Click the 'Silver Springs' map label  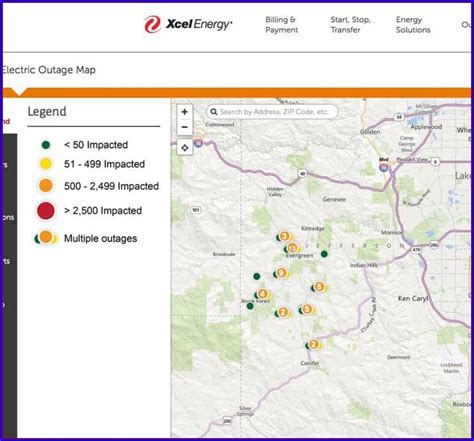point(245,411)
